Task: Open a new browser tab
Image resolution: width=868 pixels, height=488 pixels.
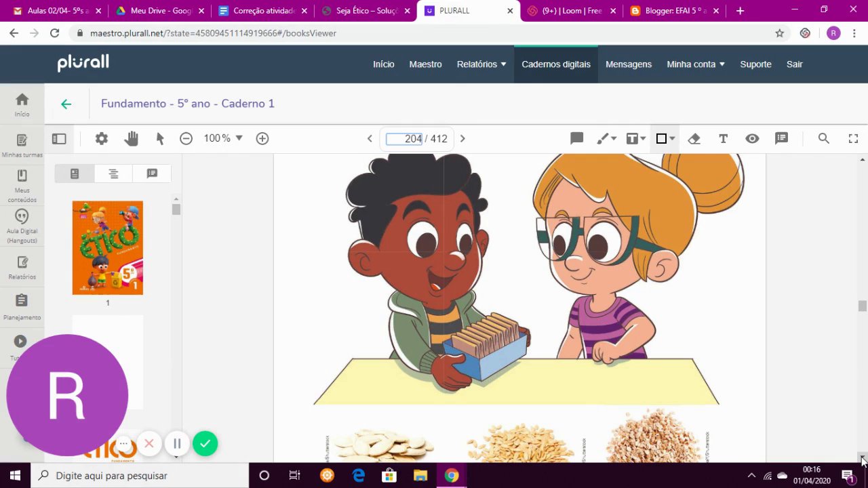Action: tap(740, 11)
